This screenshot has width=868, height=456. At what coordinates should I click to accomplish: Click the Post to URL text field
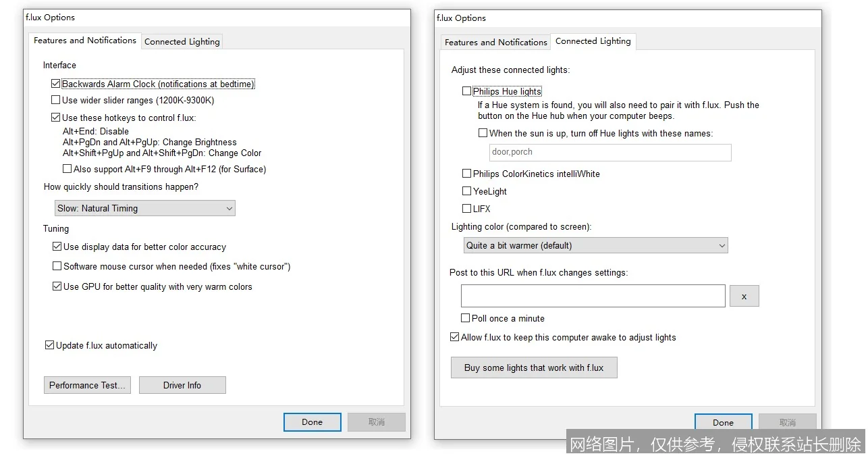coord(593,296)
